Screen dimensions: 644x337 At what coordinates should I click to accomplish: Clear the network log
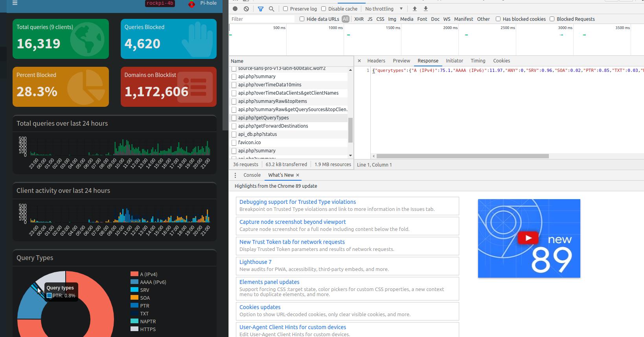point(246,9)
